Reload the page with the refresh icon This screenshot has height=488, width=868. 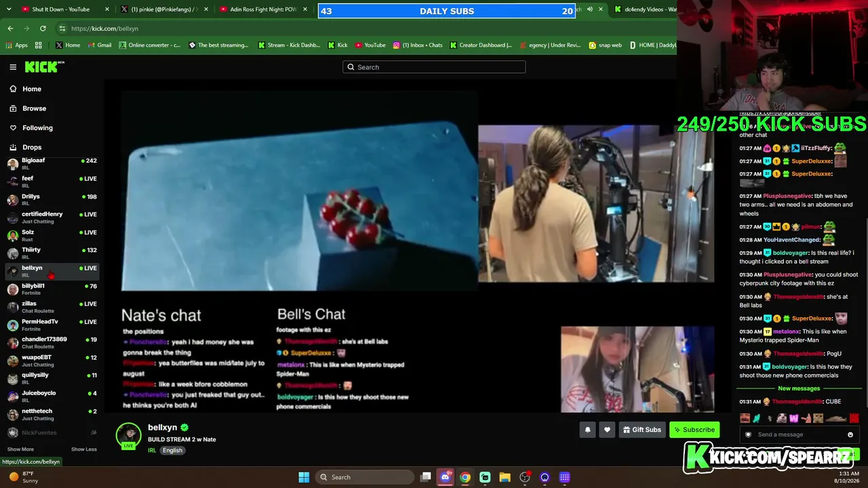pyautogui.click(x=43, y=28)
